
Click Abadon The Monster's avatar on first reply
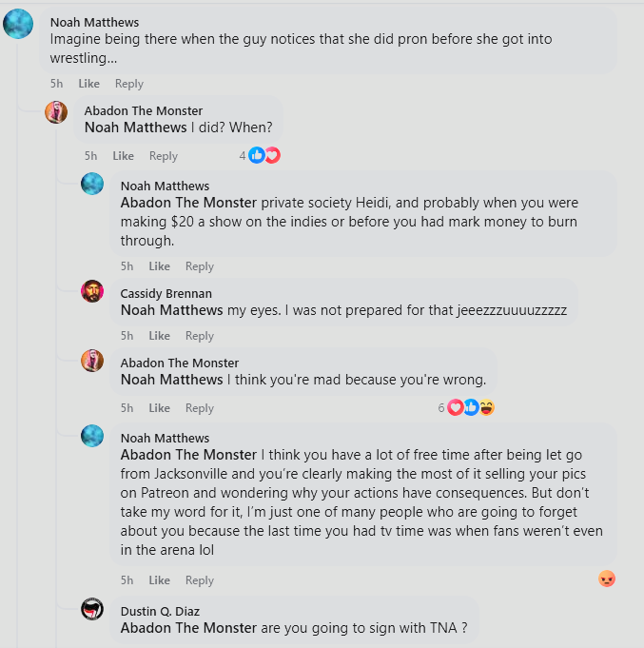click(56, 111)
